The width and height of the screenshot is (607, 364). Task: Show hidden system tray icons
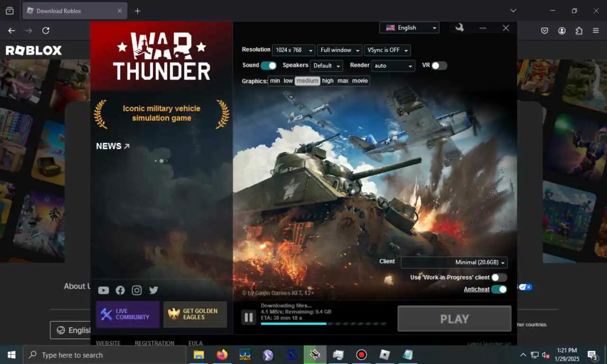[x=523, y=355]
